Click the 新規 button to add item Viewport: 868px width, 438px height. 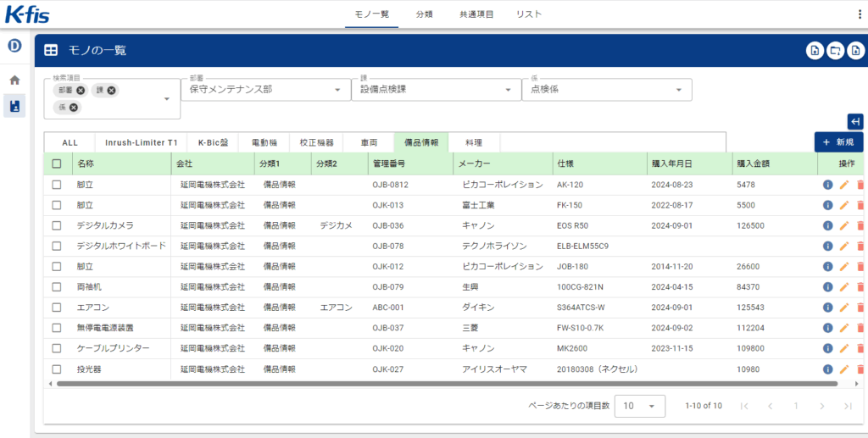pos(838,142)
